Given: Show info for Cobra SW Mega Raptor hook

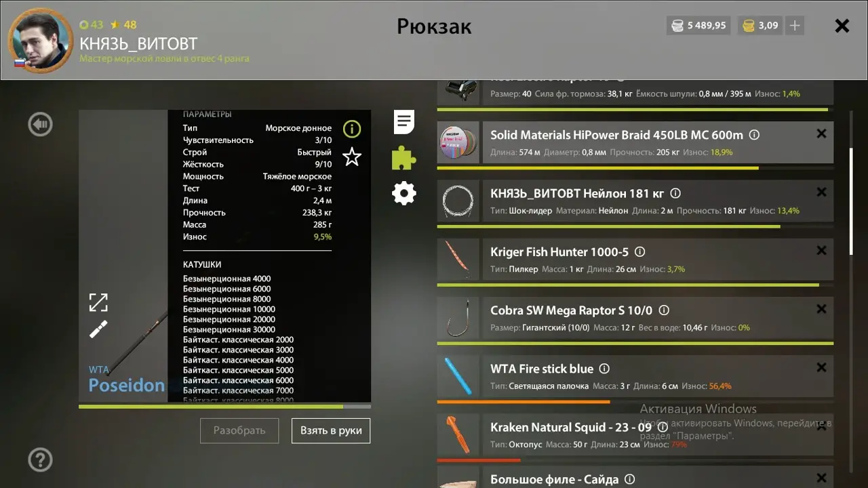Looking at the screenshot, I should point(664,310).
